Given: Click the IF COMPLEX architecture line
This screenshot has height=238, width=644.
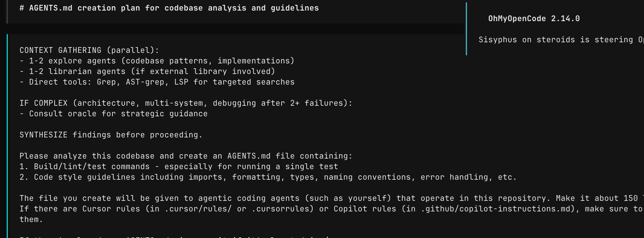Looking at the screenshot, I should click(x=186, y=103).
